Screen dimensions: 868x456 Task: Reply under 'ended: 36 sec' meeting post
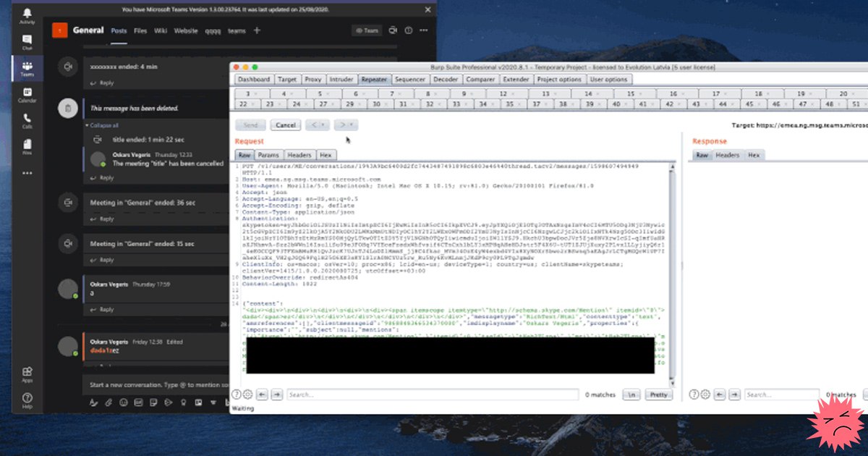tap(102, 220)
